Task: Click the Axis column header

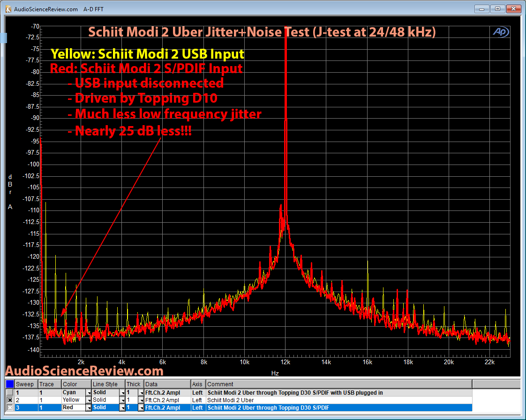Action: click(x=198, y=384)
